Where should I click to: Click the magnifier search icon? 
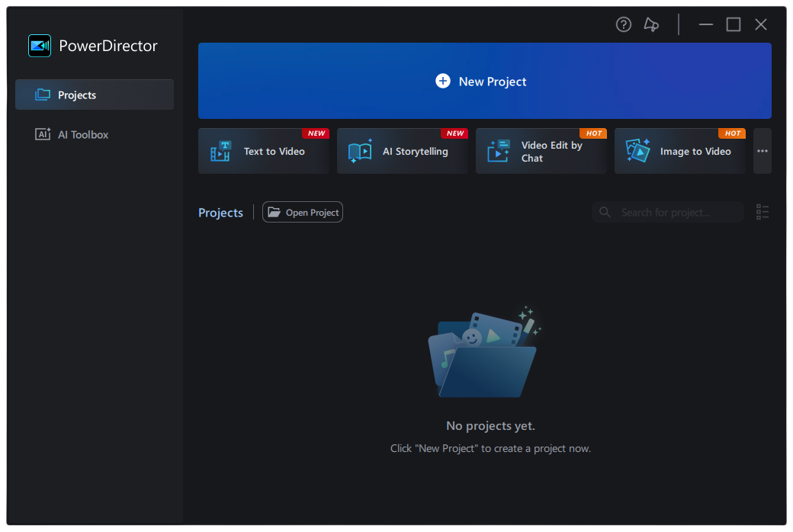(605, 213)
